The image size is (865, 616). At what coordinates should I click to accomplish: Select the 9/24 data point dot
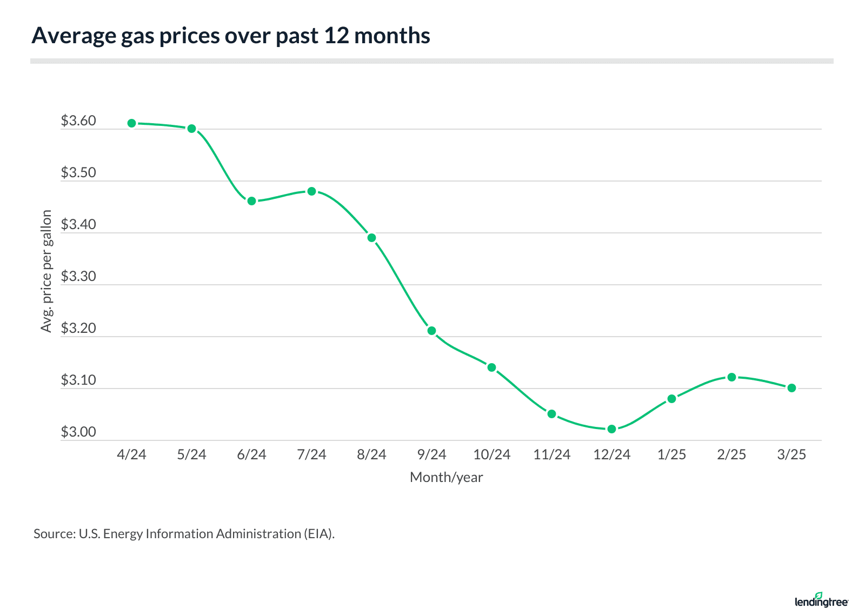point(431,331)
